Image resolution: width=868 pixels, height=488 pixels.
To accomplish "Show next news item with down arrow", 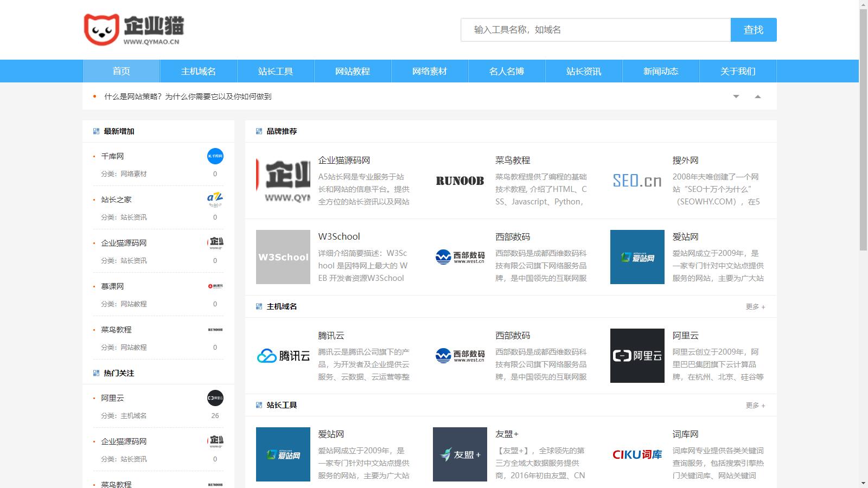I will coord(736,97).
